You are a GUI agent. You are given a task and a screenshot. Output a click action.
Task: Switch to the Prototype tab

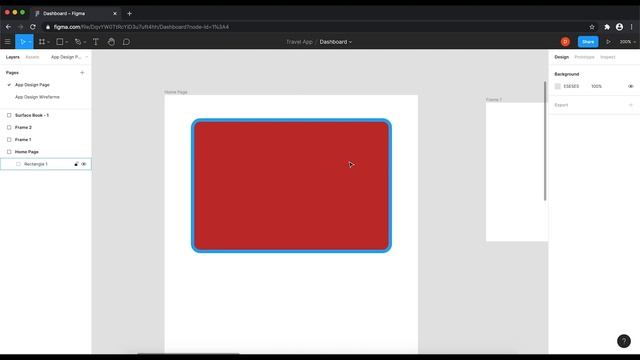click(584, 57)
